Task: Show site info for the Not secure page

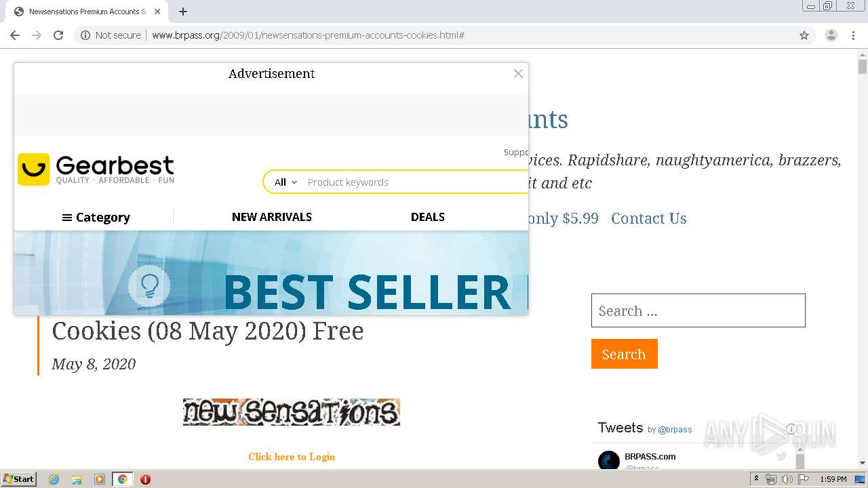Action: click(111, 35)
